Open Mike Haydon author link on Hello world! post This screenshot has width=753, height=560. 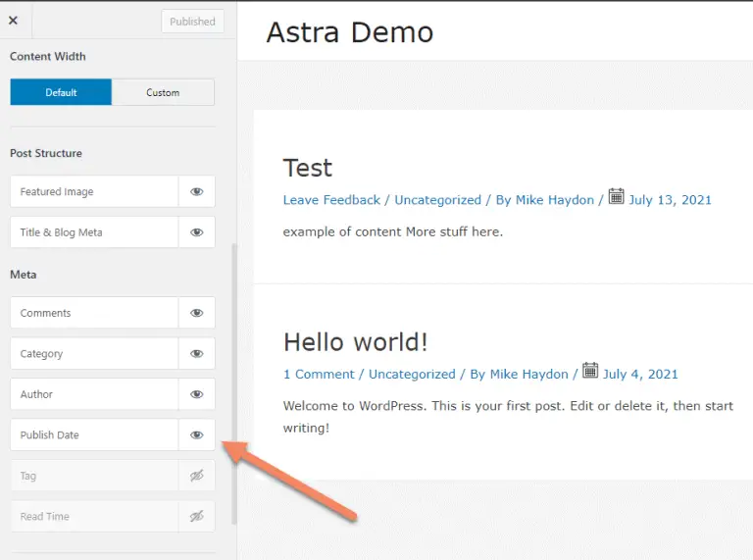tap(528, 375)
